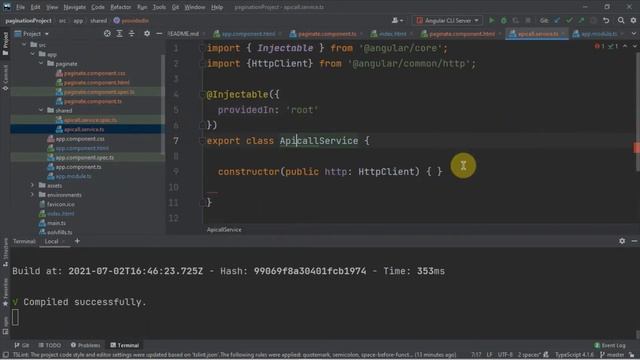Show hidden editor tabs chevron
The width and height of the screenshot is (640, 360).
(x=634, y=34)
